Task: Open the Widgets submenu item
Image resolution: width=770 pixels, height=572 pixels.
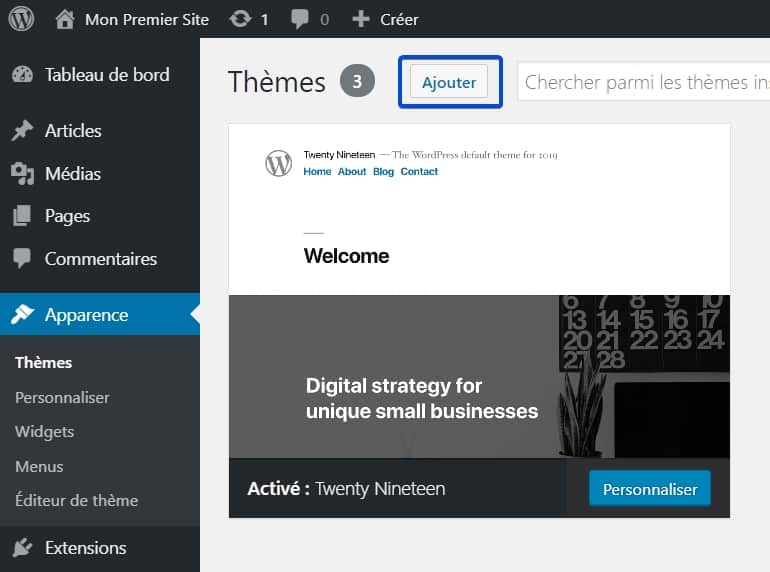Action: point(44,432)
